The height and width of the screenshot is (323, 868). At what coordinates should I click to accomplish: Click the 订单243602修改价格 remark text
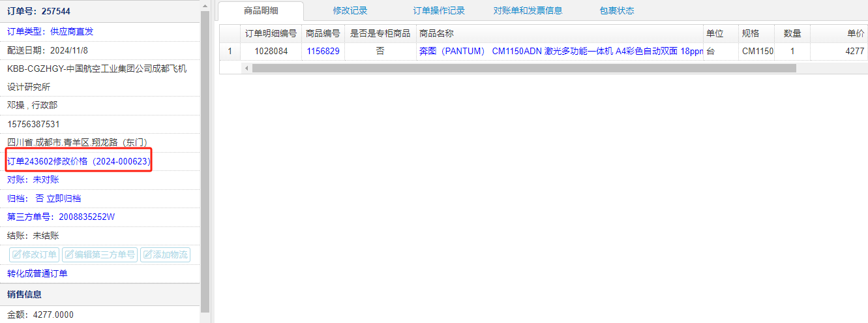(x=79, y=161)
